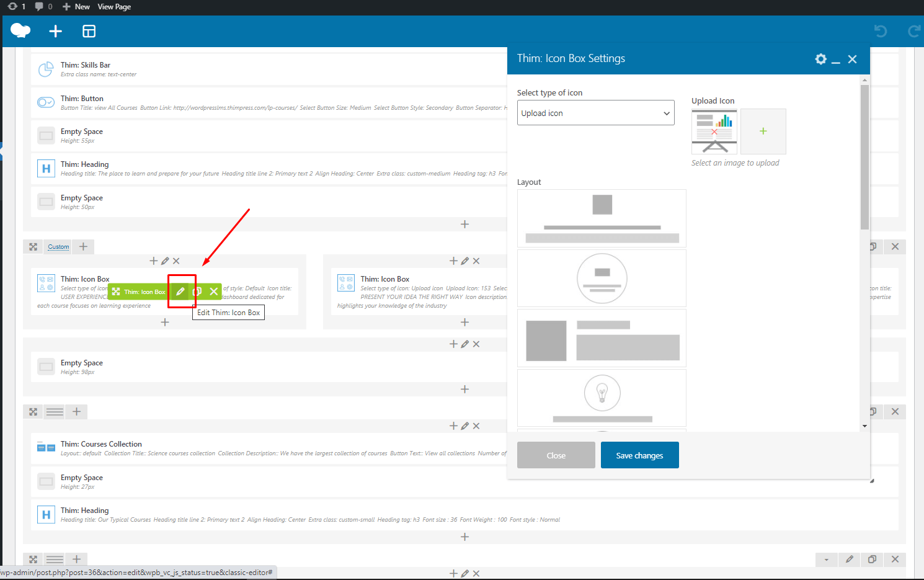Open the comments bubble in admin bar

coord(43,6)
